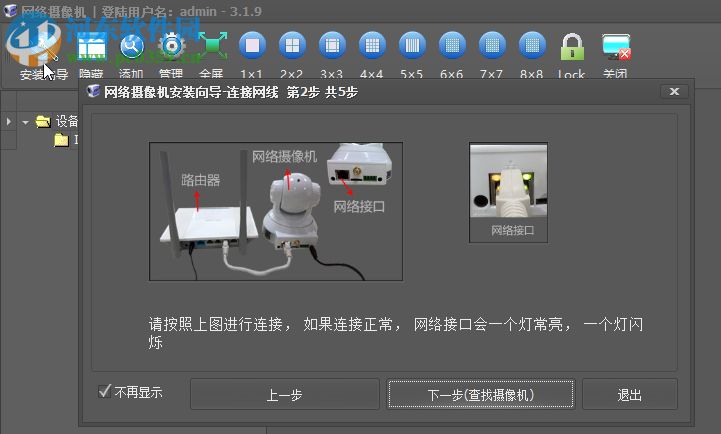This screenshot has height=434, width=721.
Task: Select the child folder under 设备
Action: click(62, 139)
